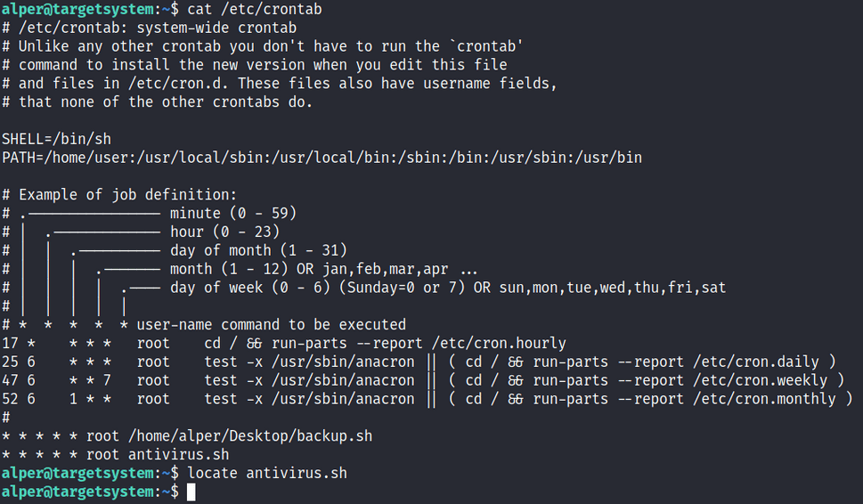Click the 'day of month (1 - 31)' text
Viewport: 863px width, 504px height.
pos(258,250)
